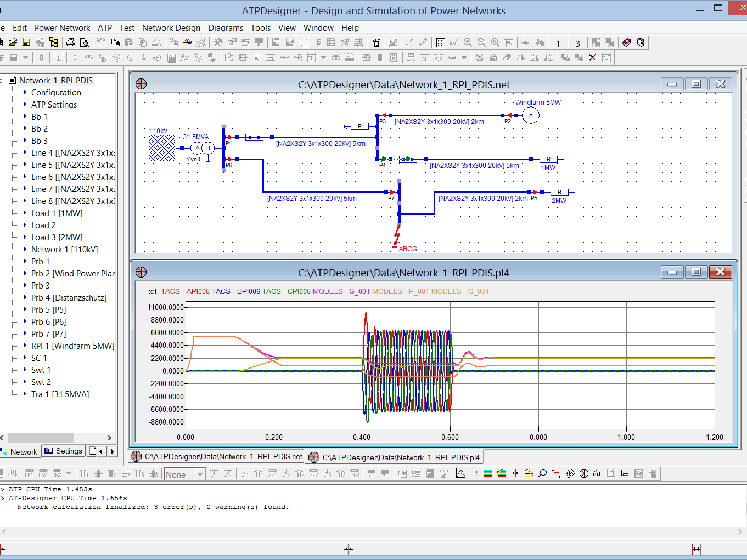Click the red X delete icon
The image size is (747, 560).
coord(592,58)
